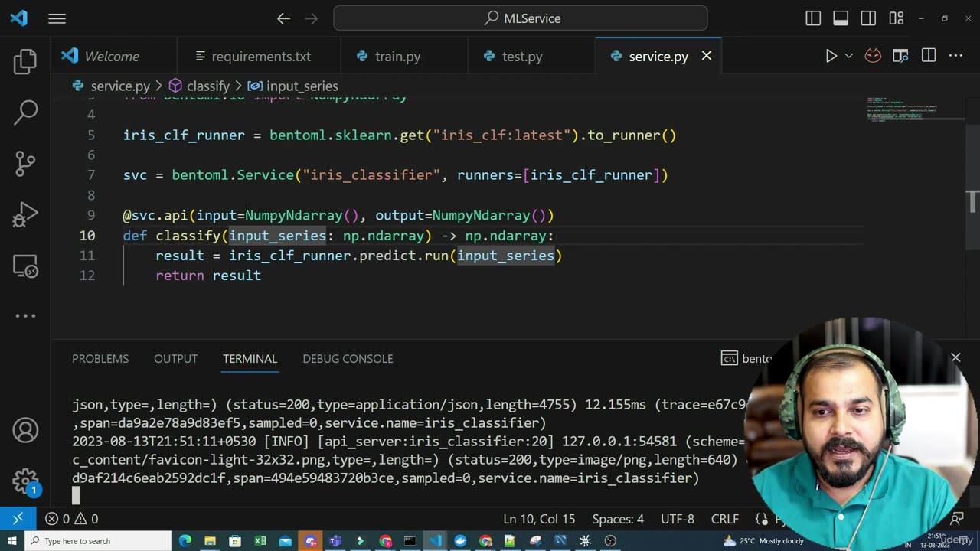Image resolution: width=980 pixels, height=551 pixels.
Task: Show additional views ellipsis in activity bar
Action: [25, 315]
